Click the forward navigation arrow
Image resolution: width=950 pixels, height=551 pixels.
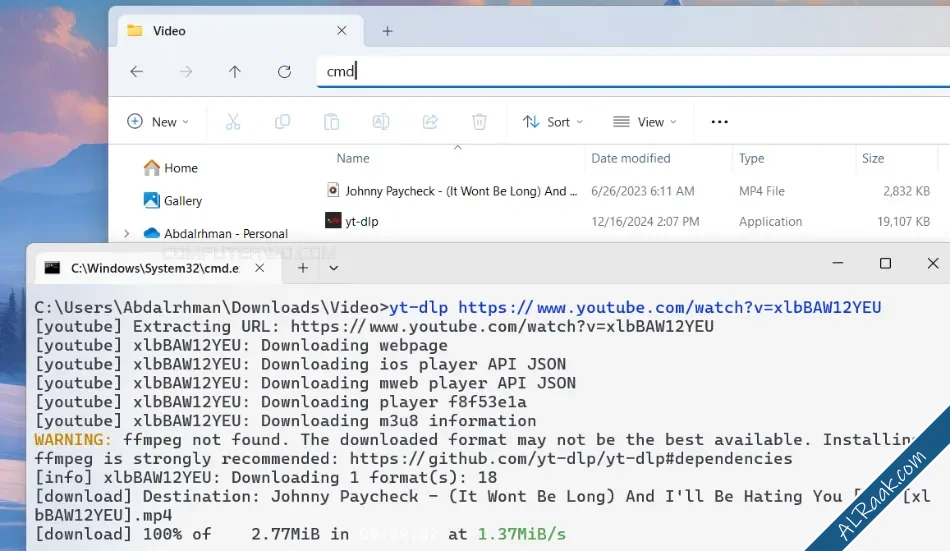186,72
